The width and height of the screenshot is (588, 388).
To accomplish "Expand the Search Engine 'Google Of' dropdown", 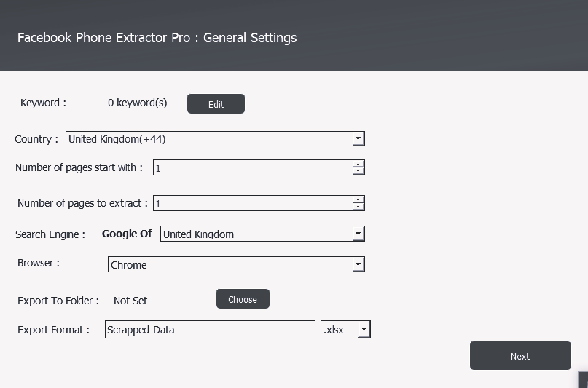I will 262,234.
